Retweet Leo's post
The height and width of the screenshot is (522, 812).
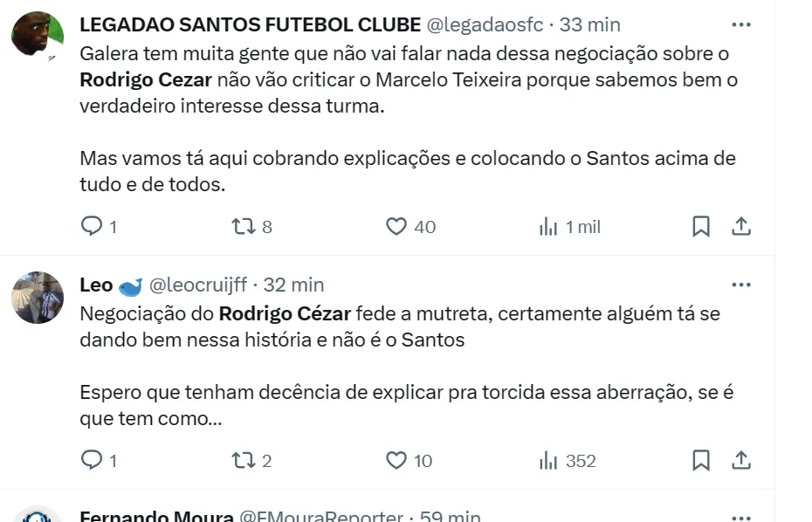242,460
